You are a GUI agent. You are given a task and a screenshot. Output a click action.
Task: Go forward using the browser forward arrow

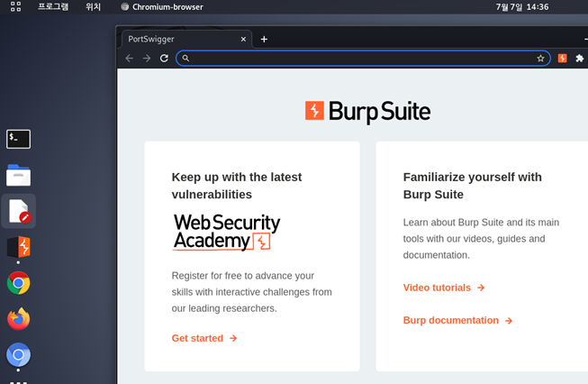147,59
